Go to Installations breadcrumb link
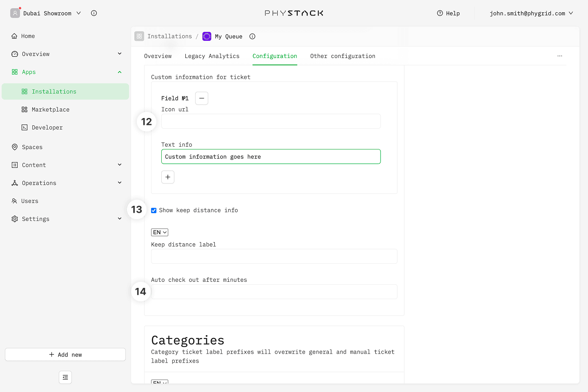The image size is (588, 392). (169, 36)
